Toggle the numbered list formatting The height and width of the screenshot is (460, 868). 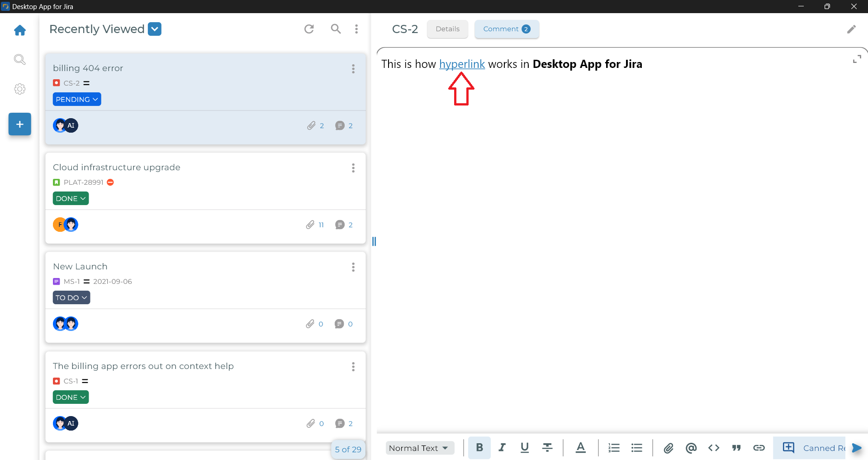[x=613, y=448]
